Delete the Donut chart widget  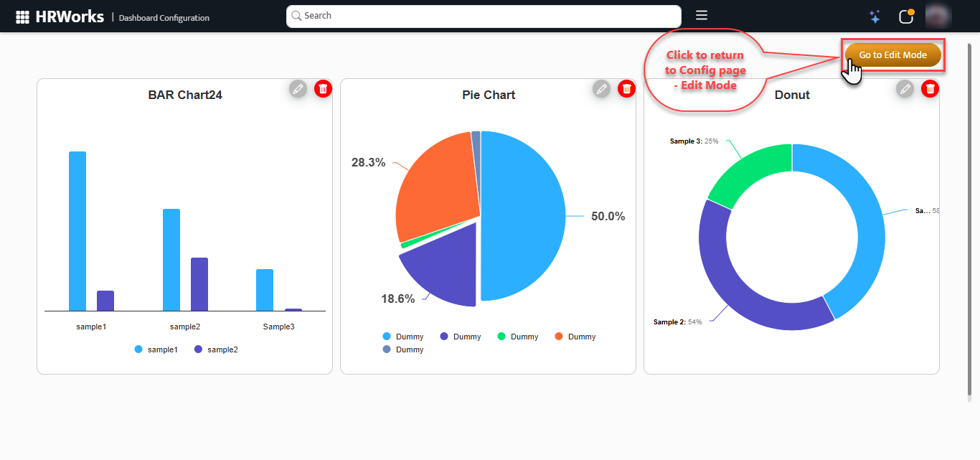(x=930, y=88)
